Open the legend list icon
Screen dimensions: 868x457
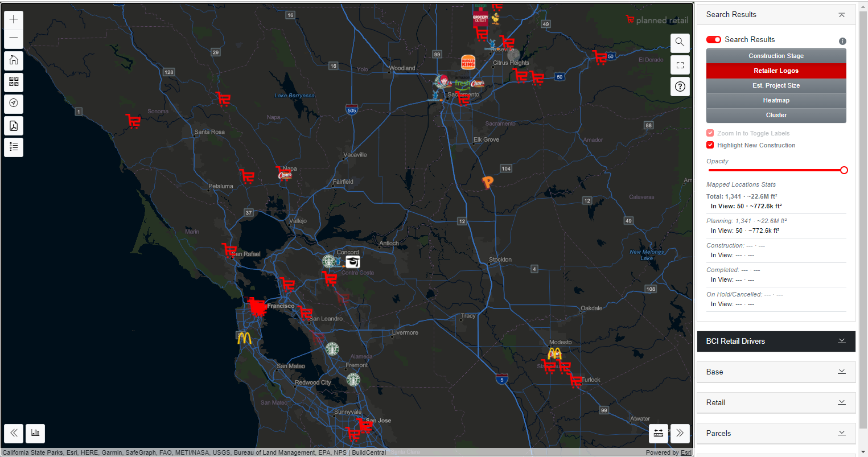click(14, 147)
